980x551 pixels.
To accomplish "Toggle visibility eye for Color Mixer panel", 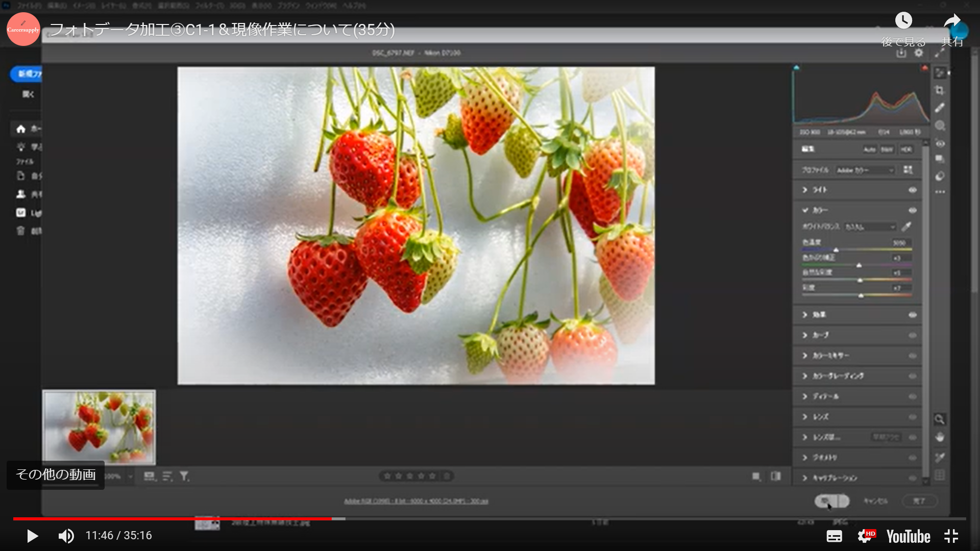I will [913, 356].
